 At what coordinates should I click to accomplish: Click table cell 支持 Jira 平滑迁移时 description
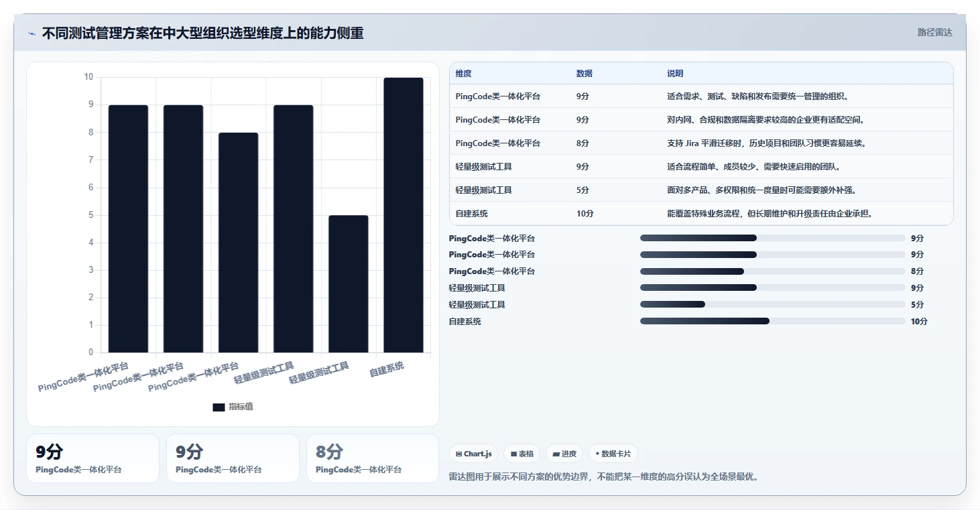click(767, 143)
